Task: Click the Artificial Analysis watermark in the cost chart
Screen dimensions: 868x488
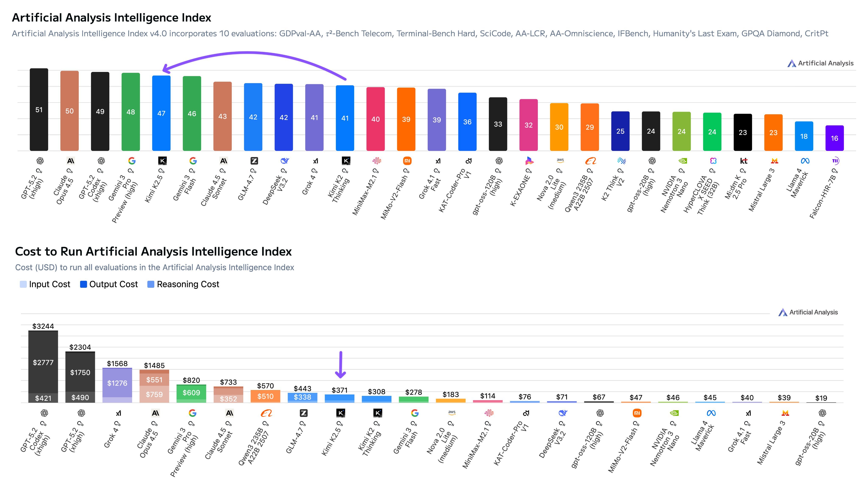Action: [808, 312]
